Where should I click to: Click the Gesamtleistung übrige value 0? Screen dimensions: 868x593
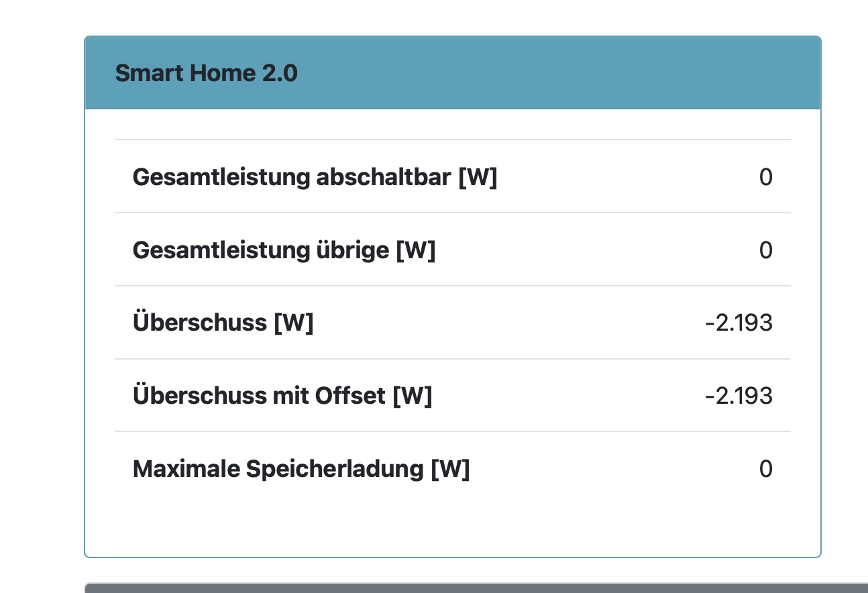click(765, 251)
